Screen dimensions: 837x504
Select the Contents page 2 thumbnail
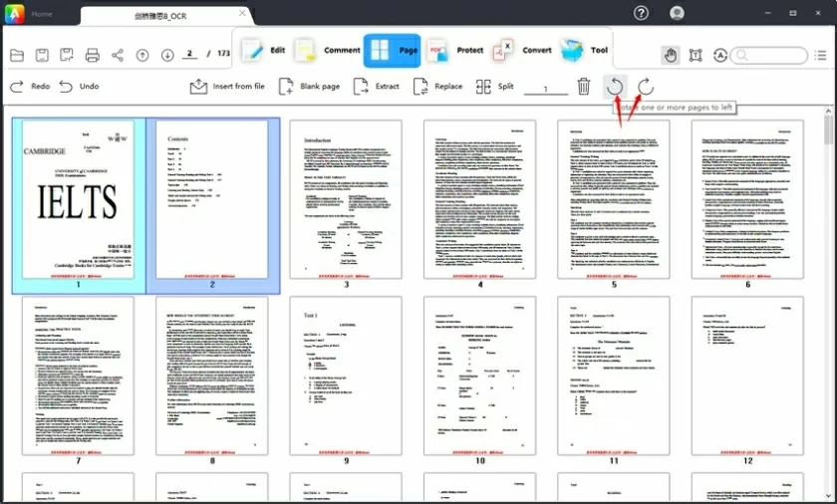212,199
